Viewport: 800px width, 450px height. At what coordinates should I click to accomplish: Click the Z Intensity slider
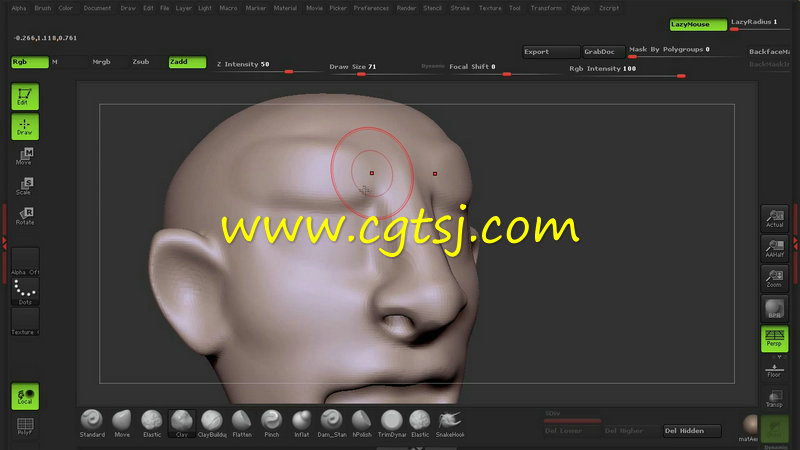point(255,65)
